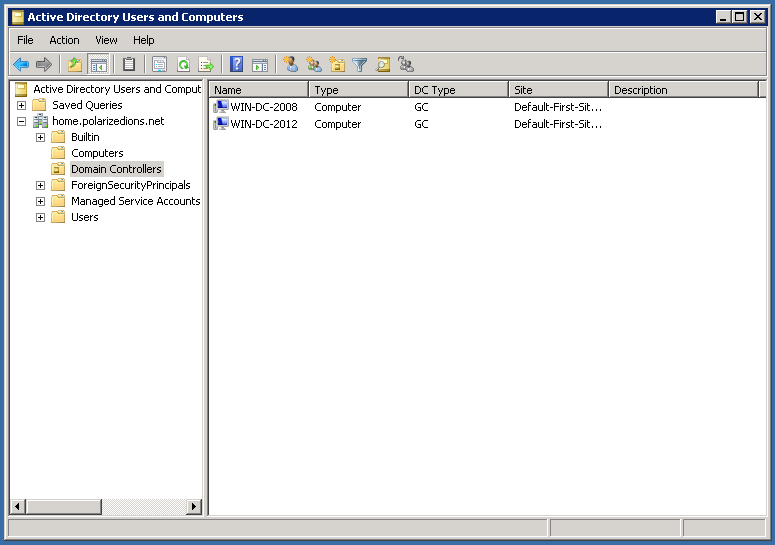
Task: Sort list by DC Type column header
Action: coord(457,90)
